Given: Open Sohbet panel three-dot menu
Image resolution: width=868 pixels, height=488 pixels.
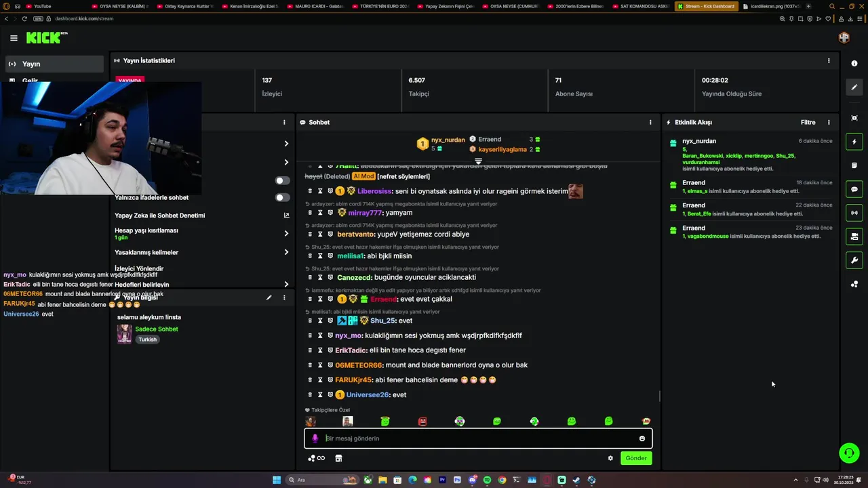Looking at the screenshot, I should (x=650, y=123).
